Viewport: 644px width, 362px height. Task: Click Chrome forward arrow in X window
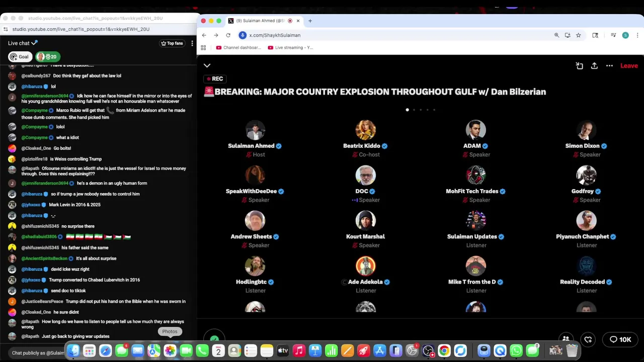tap(216, 35)
